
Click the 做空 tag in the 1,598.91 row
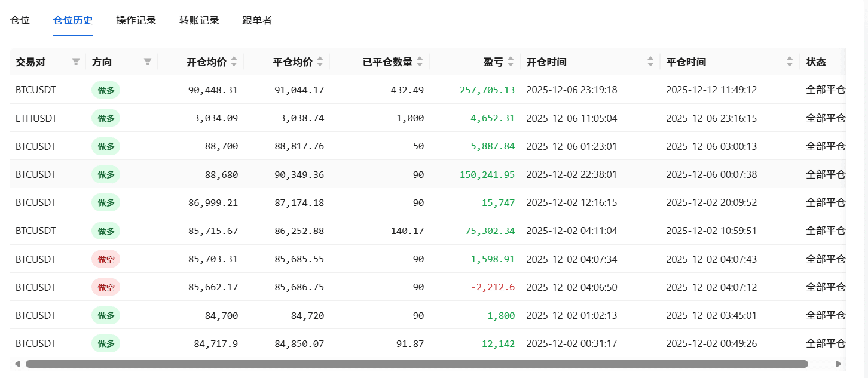point(106,259)
